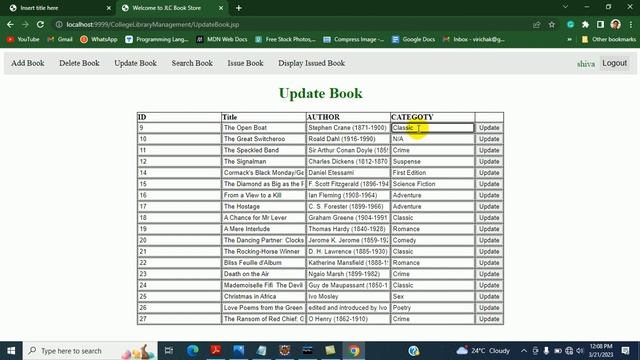This screenshot has height=360, width=640.
Task: Open the YouTube bookmark
Action: tap(23, 39)
